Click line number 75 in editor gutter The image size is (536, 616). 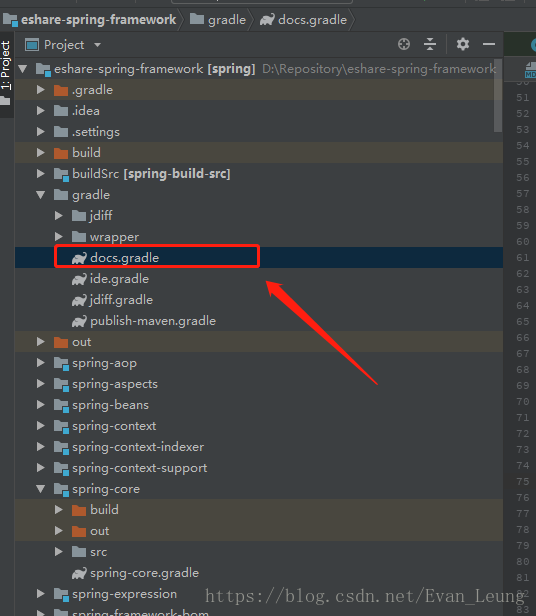(x=523, y=482)
